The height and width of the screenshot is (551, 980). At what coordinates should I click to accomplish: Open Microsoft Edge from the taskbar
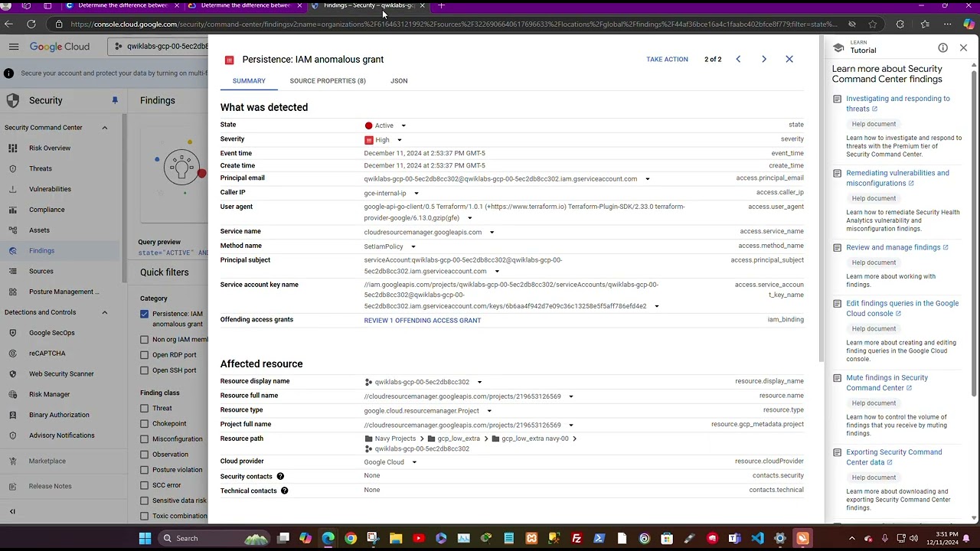pyautogui.click(x=328, y=538)
